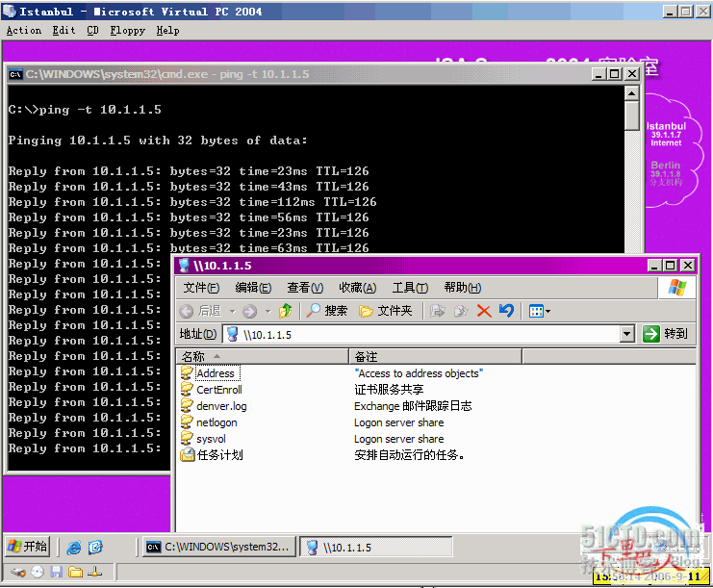The width and height of the screenshot is (713, 588).
Task: Click the Forward arrow icon in Explorer toolbar
Action: click(249, 311)
